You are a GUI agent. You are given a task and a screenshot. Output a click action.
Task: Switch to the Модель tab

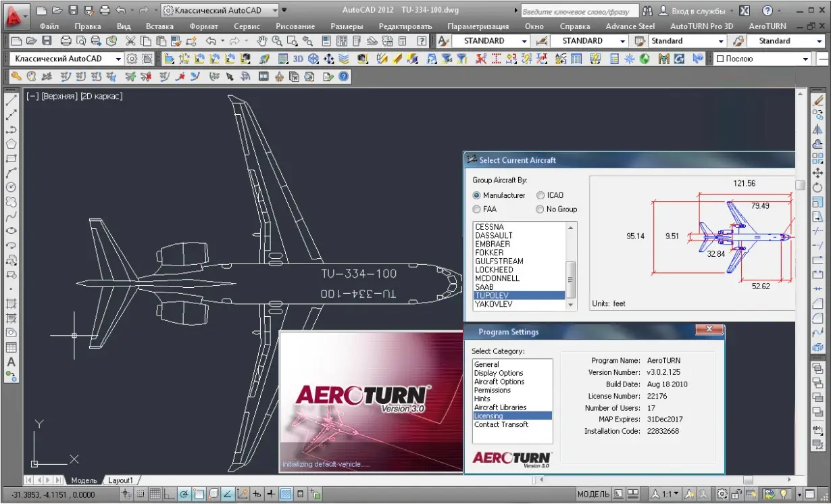click(84, 480)
